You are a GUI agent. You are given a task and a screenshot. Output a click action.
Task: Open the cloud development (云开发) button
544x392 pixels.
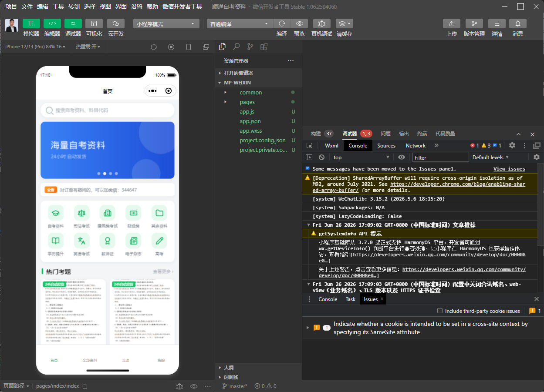click(115, 23)
